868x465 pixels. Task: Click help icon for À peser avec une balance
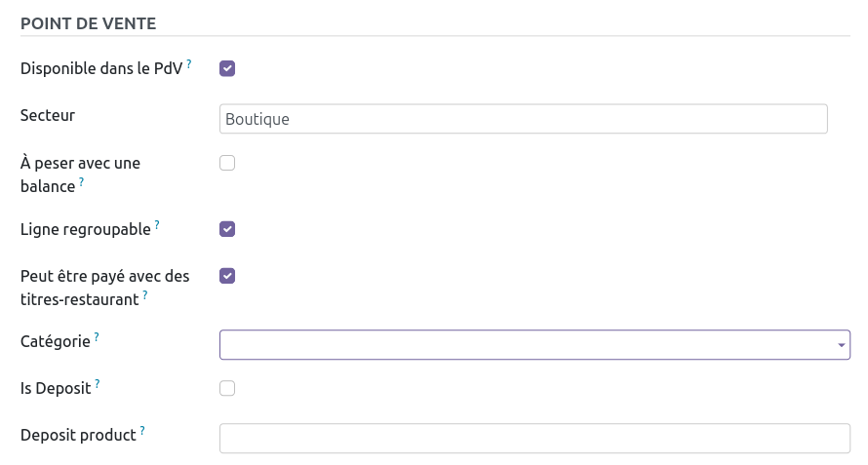82,181
